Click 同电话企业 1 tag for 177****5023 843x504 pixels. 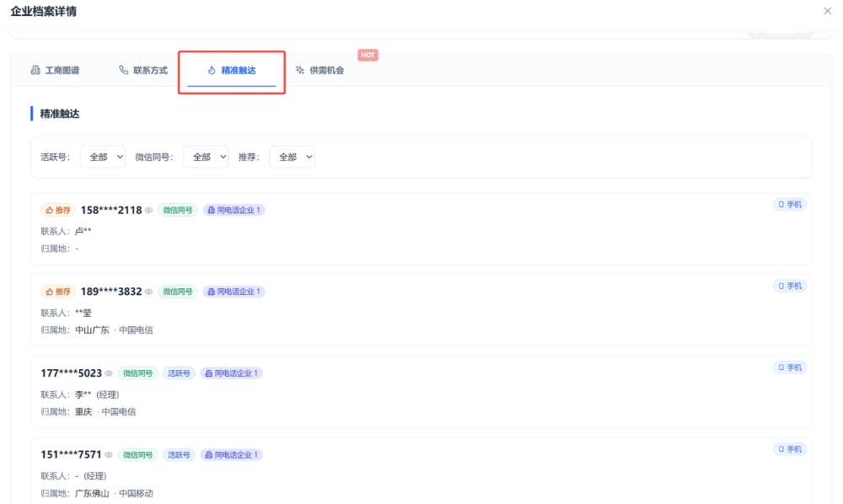point(232,373)
